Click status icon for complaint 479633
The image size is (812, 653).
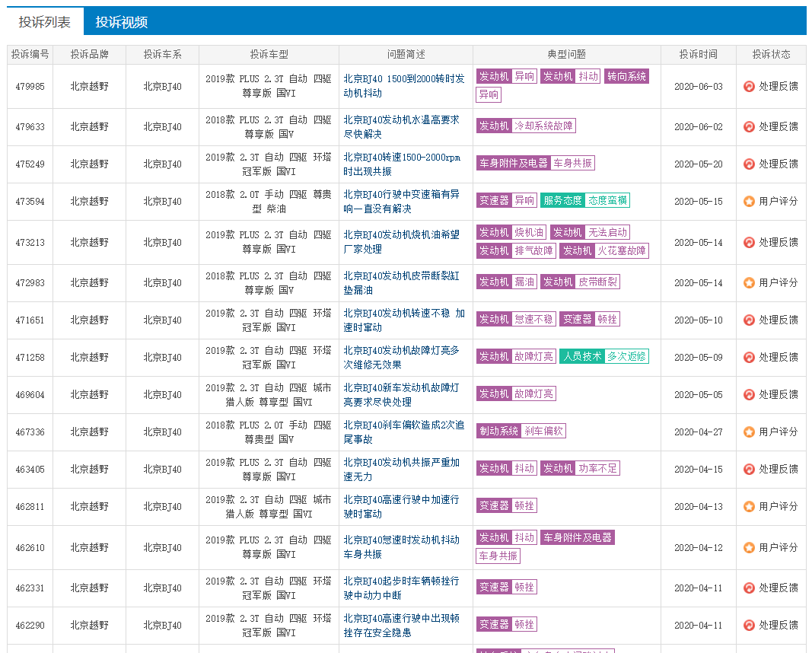(x=749, y=127)
